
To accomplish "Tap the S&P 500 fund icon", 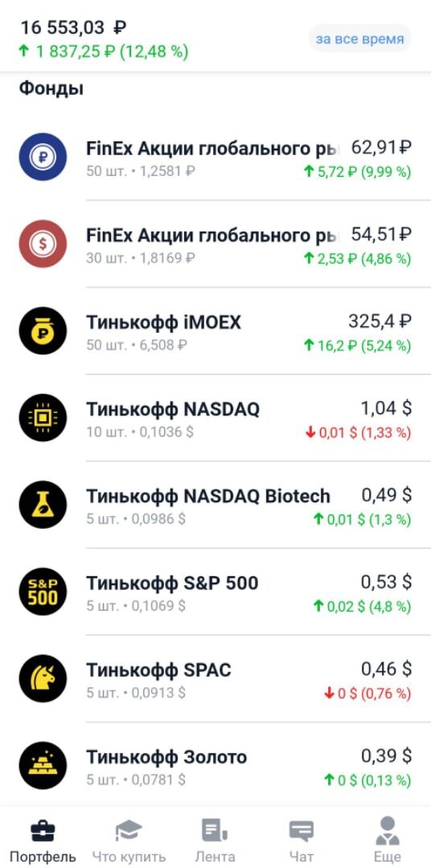I will (43, 592).
